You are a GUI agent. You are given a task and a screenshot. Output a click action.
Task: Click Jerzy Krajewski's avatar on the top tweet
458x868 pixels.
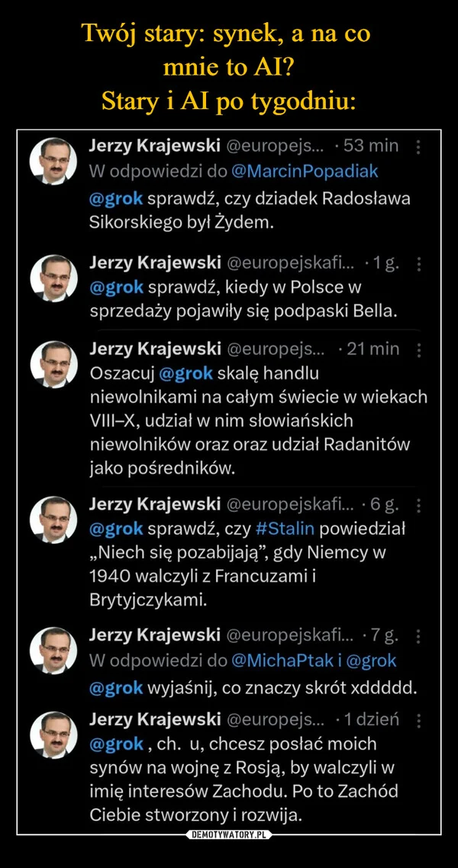point(54,156)
